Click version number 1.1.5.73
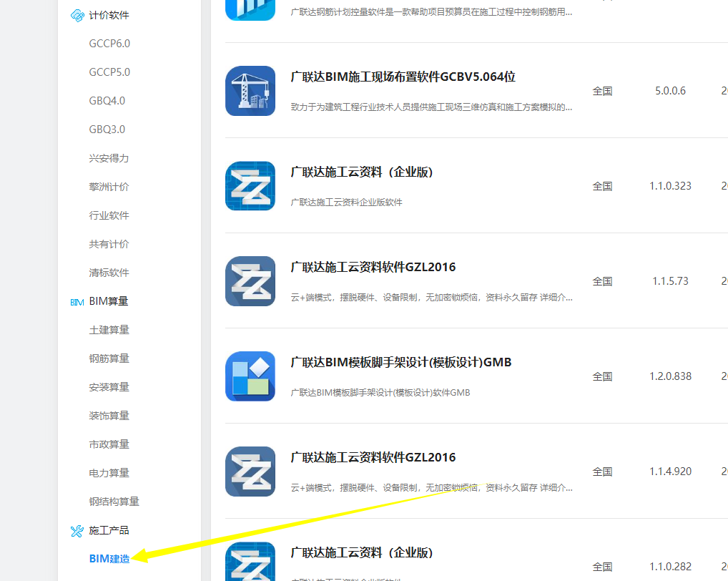Viewport: 728px width, 581px height. click(x=670, y=281)
